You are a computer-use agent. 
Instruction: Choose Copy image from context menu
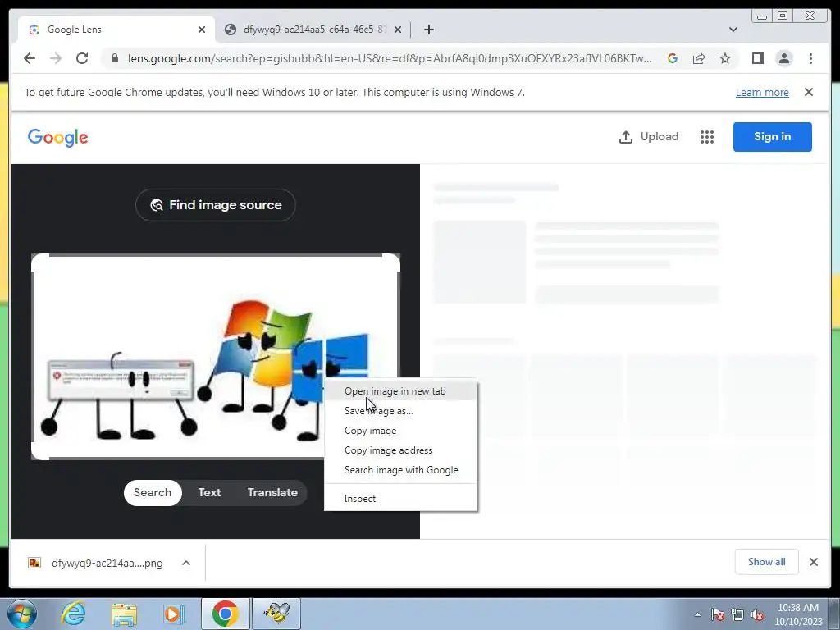[x=400, y=431]
